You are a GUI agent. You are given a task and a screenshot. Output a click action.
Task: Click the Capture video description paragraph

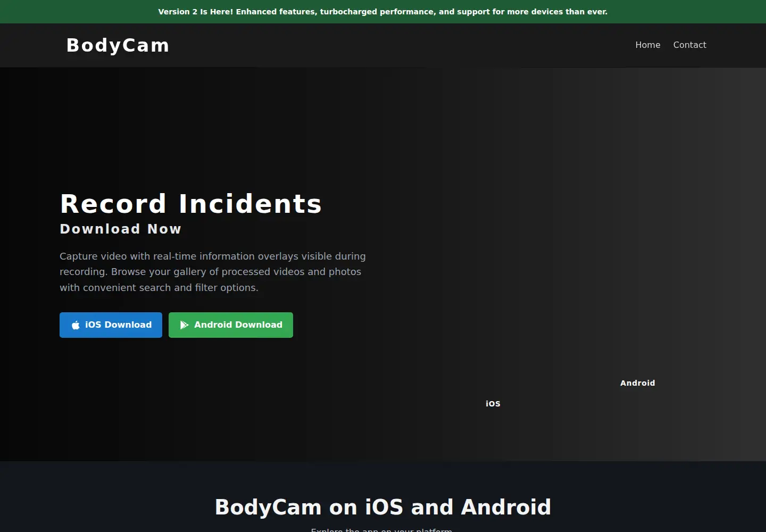213,272
